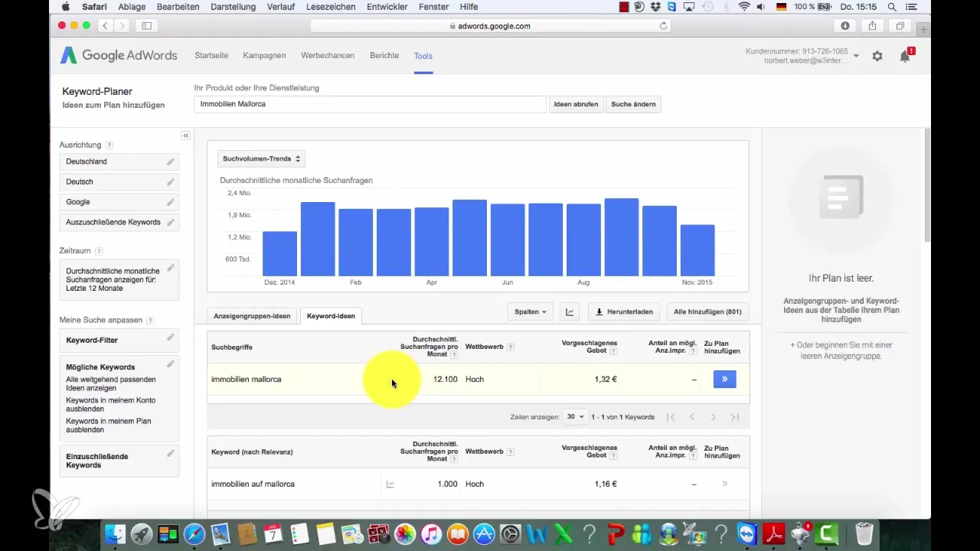The height and width of the screenshot is (551, 980).
Task: Toggle Safari sidebar button
Action: (x=146, y=25)
